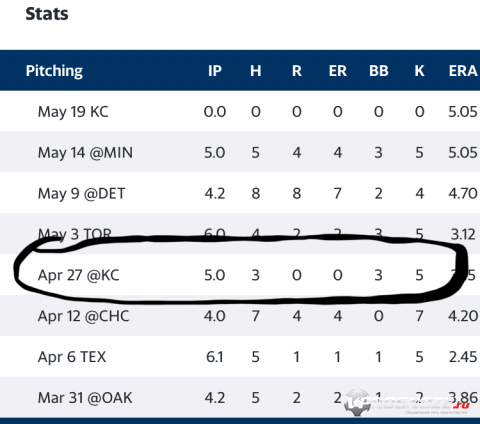
Task: Click the ER column header
Action: [338, 71]
